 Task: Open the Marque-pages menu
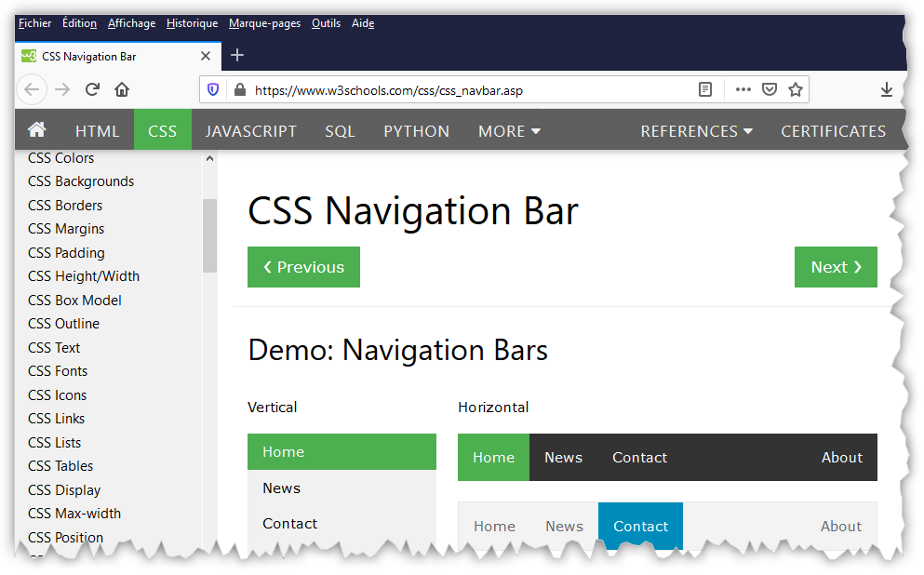tap(264, 23)
